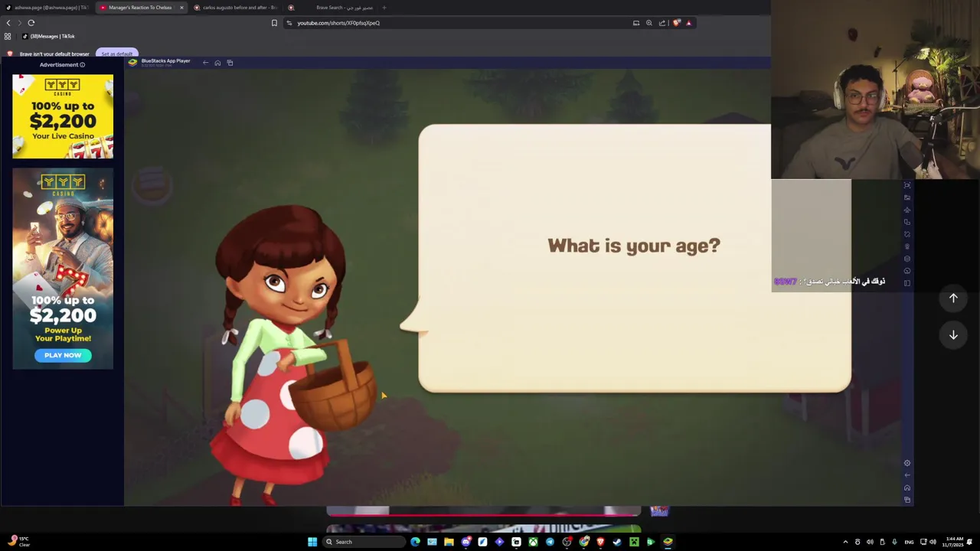Open the Brave Rewards triangle icon
The width and height of the screenshot is (980, 551).
click(x=688, y=23)
